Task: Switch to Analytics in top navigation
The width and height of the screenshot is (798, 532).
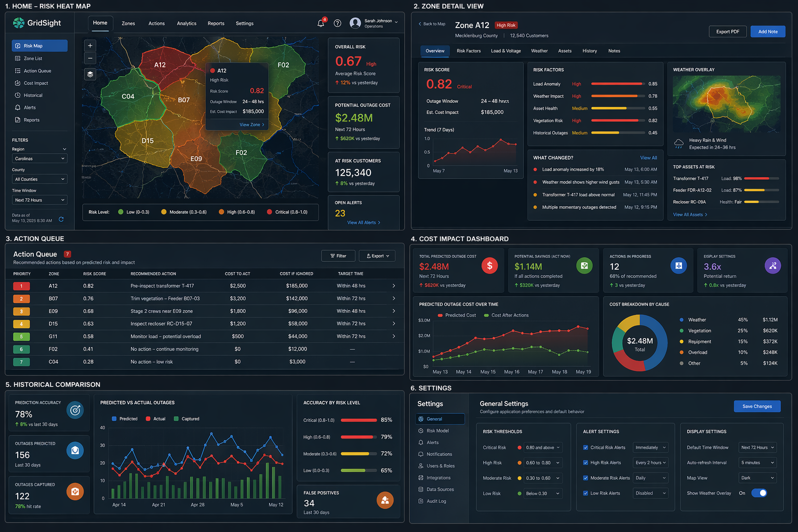Action: pyautogui.click(x=187, y=23)
